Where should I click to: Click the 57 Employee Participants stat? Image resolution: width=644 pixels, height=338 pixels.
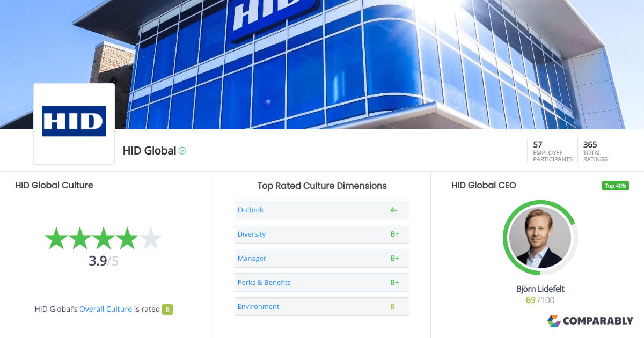[x=552, y=151]
